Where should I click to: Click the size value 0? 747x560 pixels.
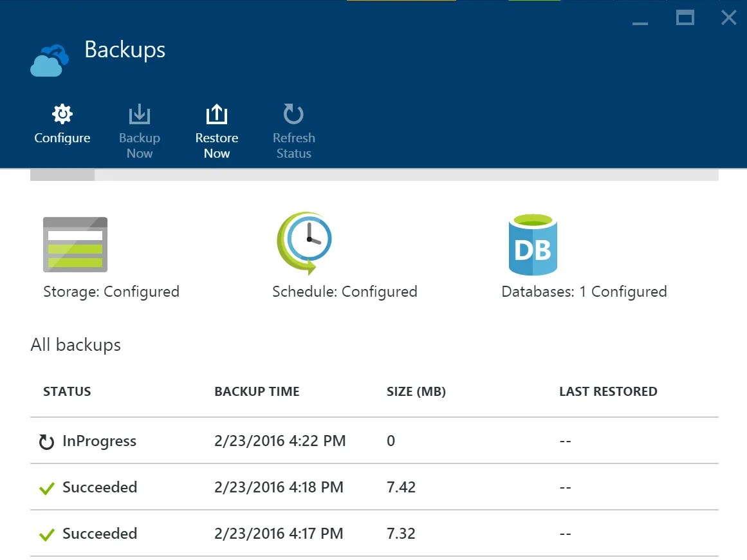(391, 441)
